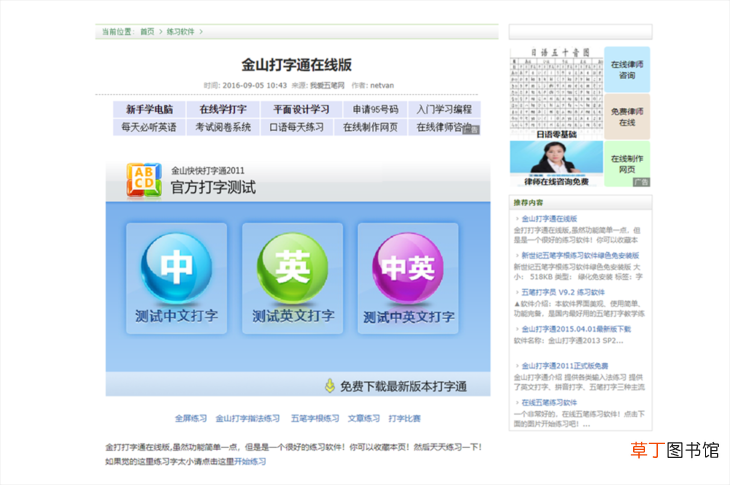Open 免费下载最新版本打字通 download link
This screenshot has width=730, height=485.
(x=403, y=386)
